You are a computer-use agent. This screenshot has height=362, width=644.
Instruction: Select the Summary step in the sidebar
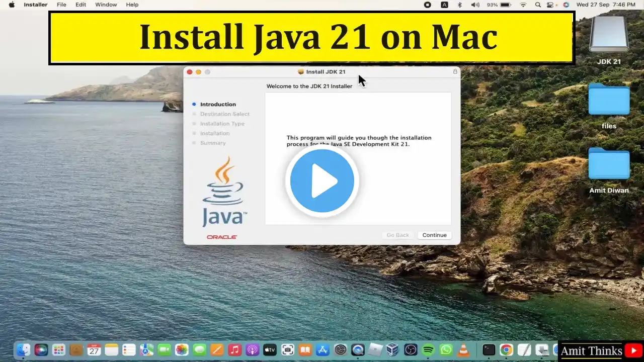pyautogui.click(x=213, y=143)
